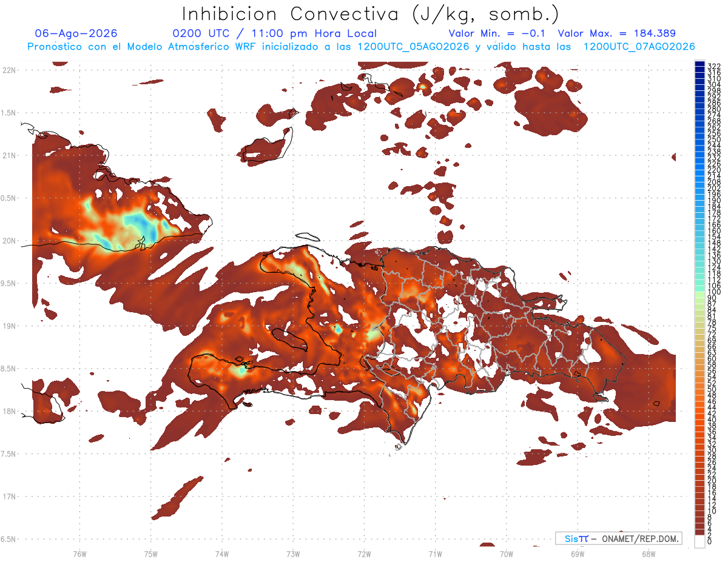Click the "22N" latitude label
The height and width of the screenshot is (562, 728).
coord(8,70)
